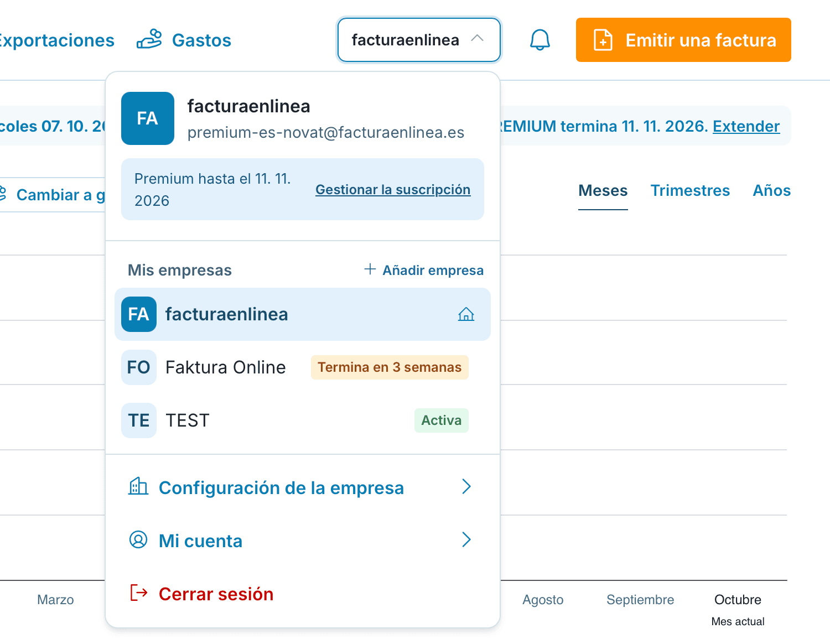
Task: Click the FA avatar in dropdown header
Action: [148, 118]
